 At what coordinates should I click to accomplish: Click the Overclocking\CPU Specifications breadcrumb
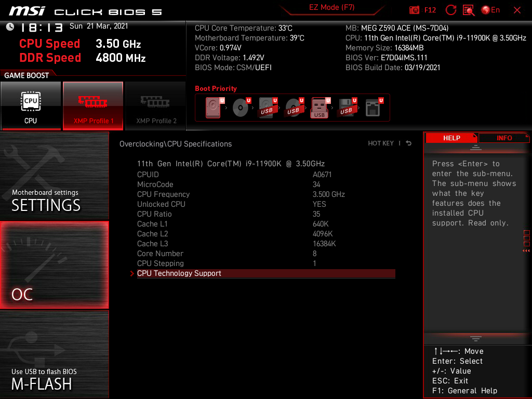(176, 144)
